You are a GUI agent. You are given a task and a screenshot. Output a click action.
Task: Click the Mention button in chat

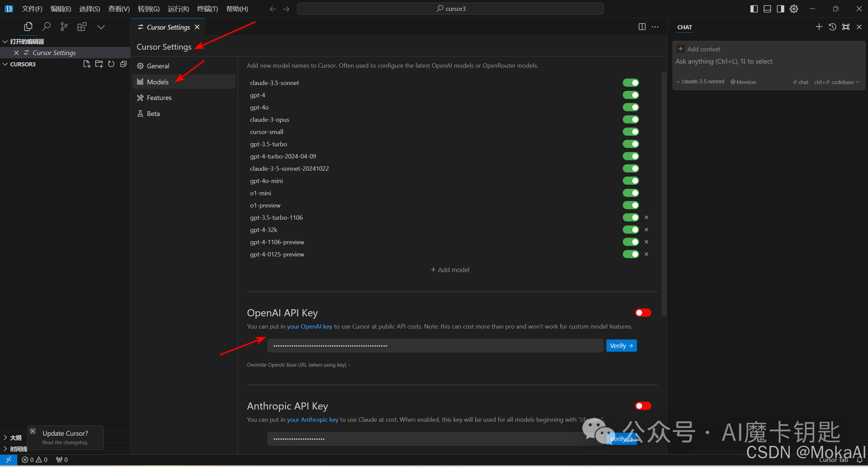coord(743,82)
